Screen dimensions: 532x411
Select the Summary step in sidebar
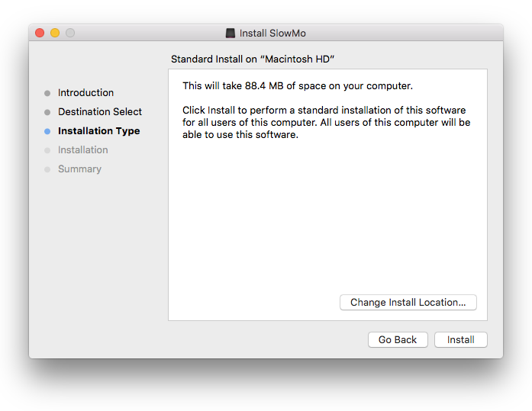pyautogui.click(x=79, y=169)
